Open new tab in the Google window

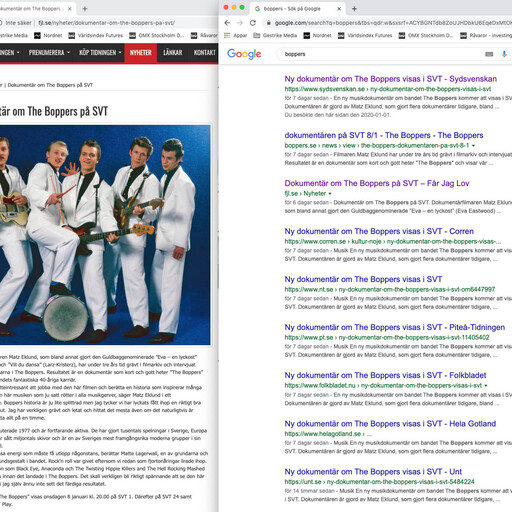click(x=354, y=9)
